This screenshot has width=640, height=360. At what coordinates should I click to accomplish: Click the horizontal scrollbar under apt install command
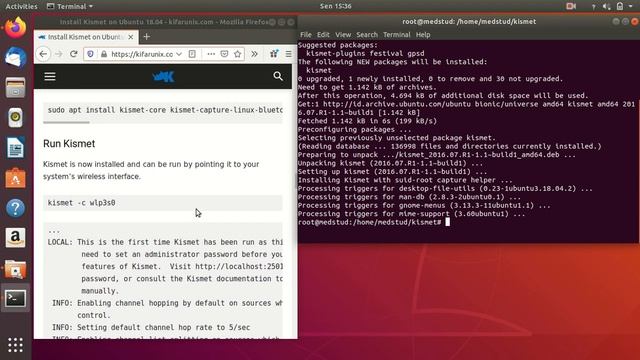coord(66,122)
